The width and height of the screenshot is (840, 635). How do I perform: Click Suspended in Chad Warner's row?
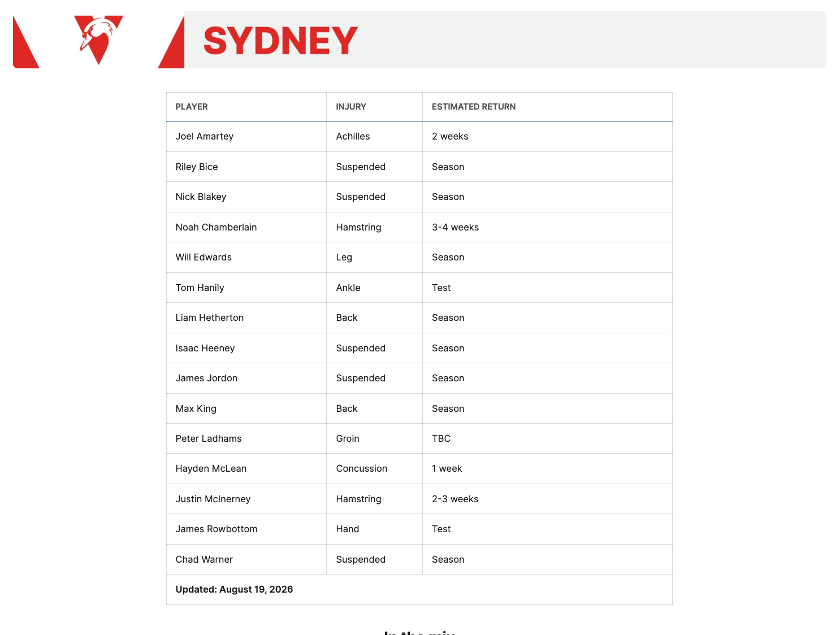pyautogui.click(x=361, y=559)
